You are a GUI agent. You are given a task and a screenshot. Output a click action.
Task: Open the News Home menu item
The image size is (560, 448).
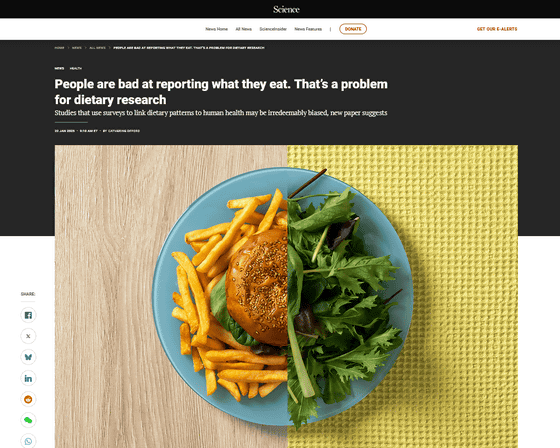pos(216,29)
